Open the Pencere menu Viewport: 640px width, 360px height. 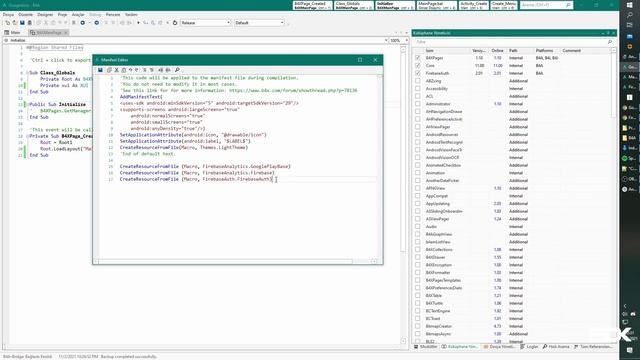[113, 15]
